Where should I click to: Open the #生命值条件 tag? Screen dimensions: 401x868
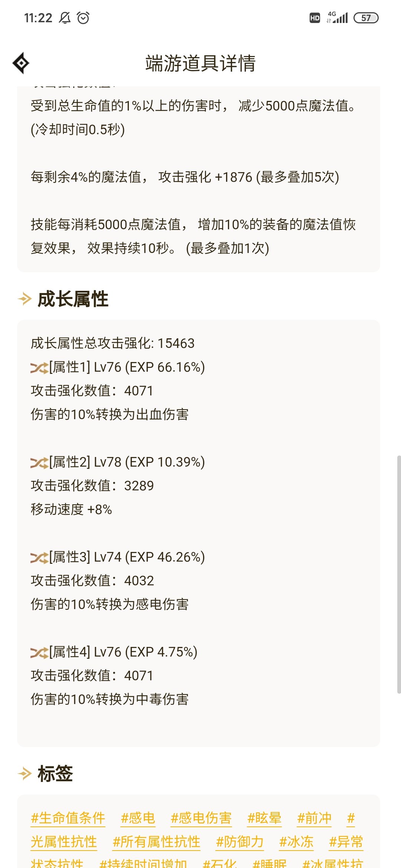tap(68, 818)
